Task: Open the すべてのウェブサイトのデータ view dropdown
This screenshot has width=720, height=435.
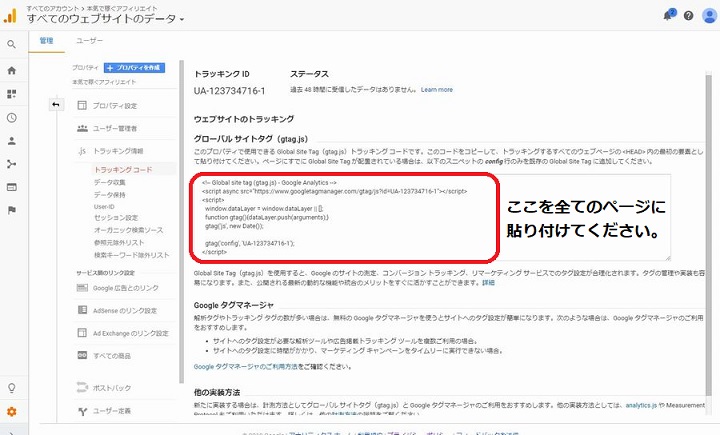Action: pos(105,19)
